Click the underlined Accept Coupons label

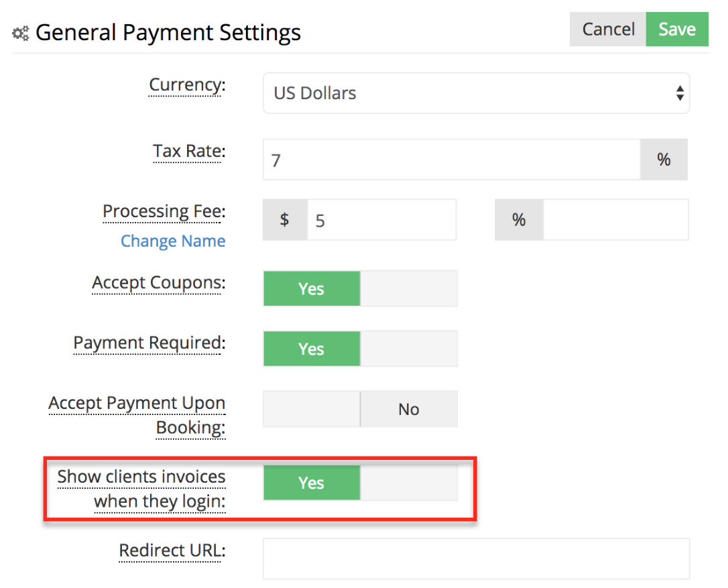click(157, 282)
